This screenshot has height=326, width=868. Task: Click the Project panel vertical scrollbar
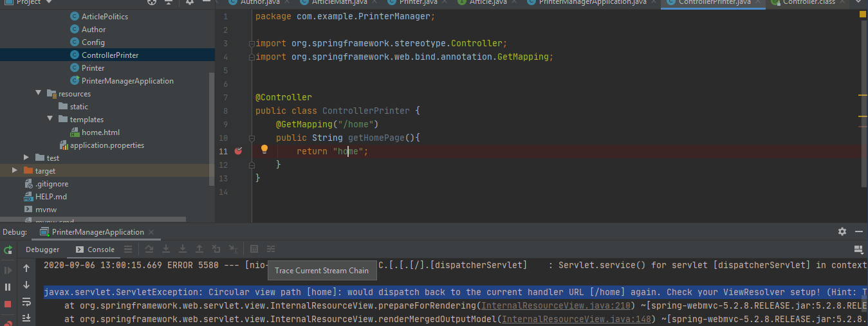[212, 129]
